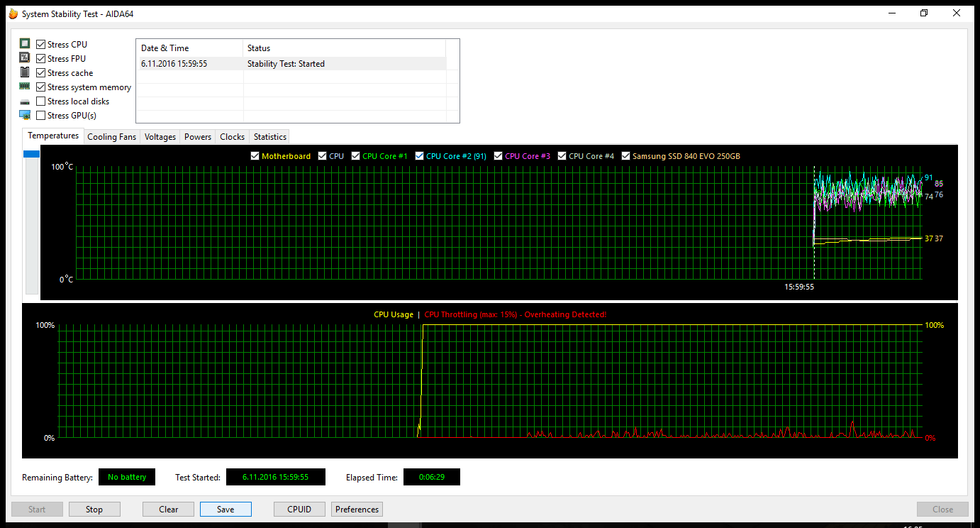This screenshot has height=528, width=980.
Task: Uncheck the Stress CPU checkbox
Action: pos(41,45)
